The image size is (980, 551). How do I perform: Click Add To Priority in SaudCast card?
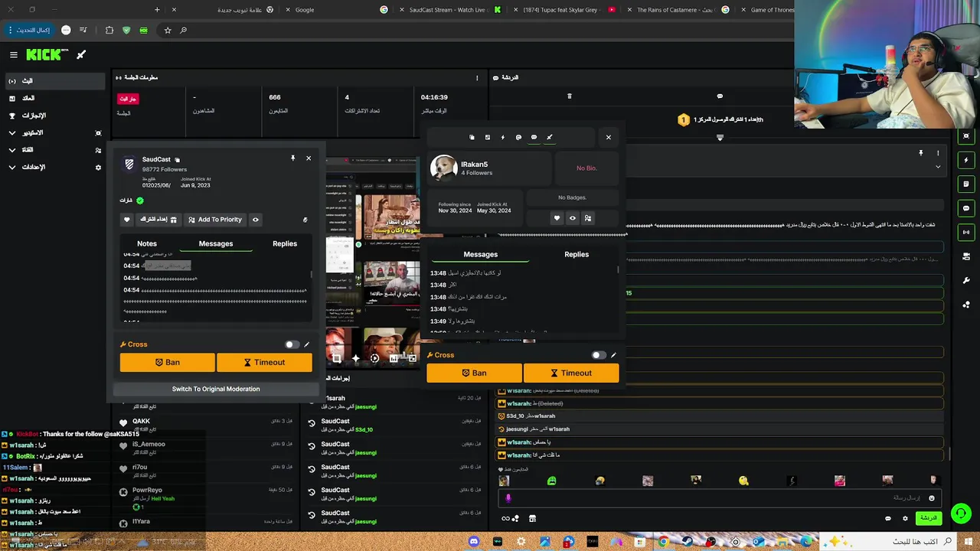(x=215, y=220)
